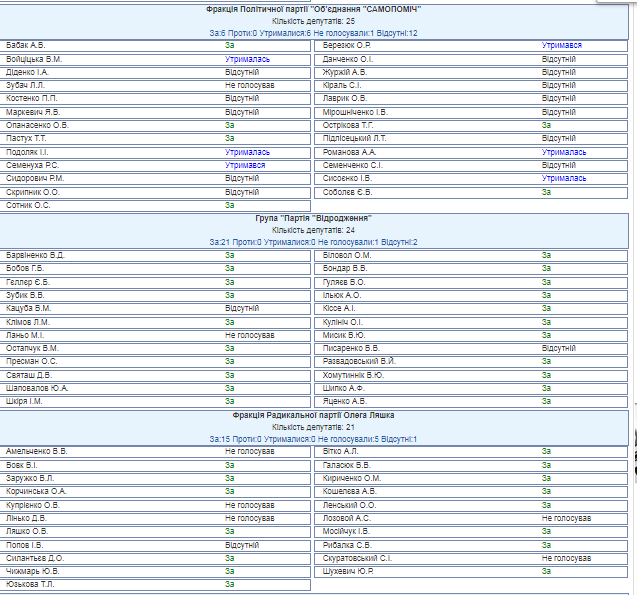Select the name Сидорович Р.М.
The height and width of the screenshot is (595, 637).
(x=35, y=178)
